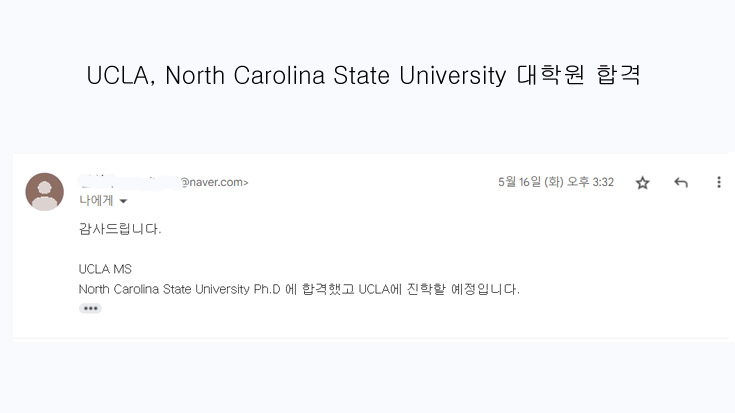Open the three-dot more options menu

point(719,182)
